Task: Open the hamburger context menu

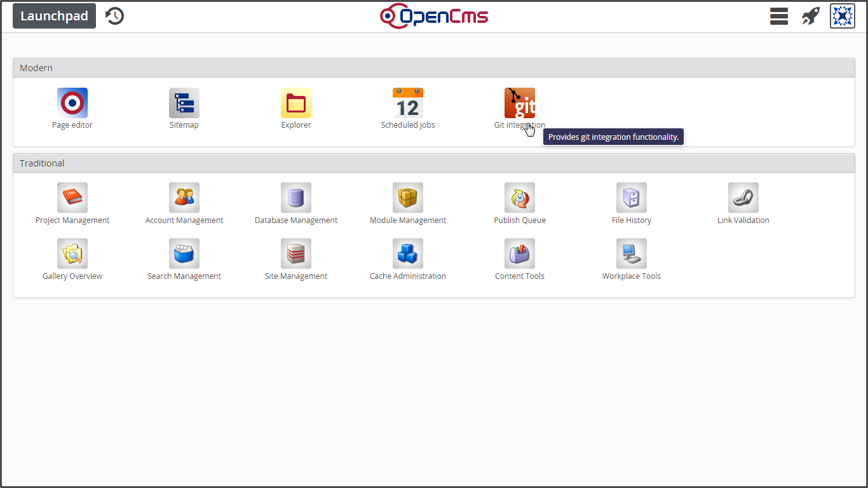Action: (x=779, y=17)
